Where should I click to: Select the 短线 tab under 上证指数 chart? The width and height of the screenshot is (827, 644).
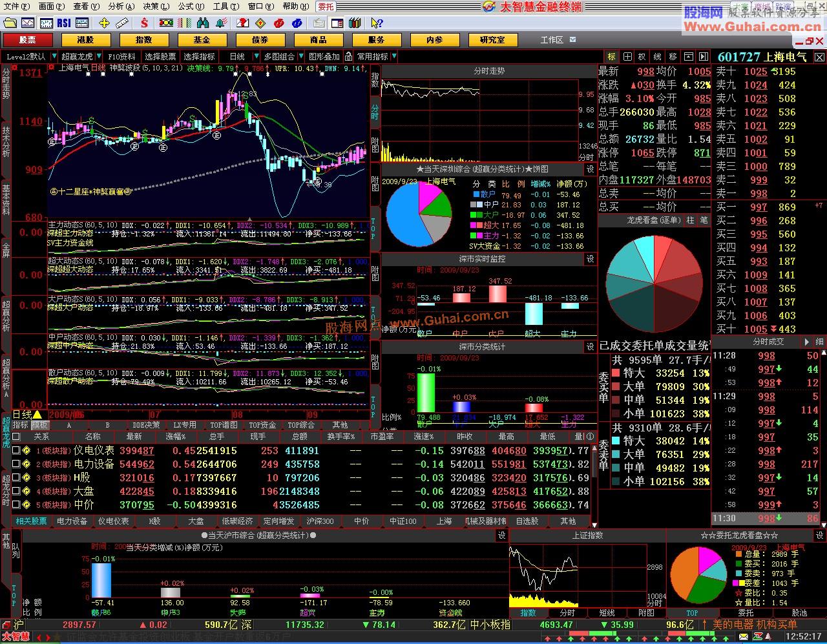pyautogui.click(x=607, y=612)
